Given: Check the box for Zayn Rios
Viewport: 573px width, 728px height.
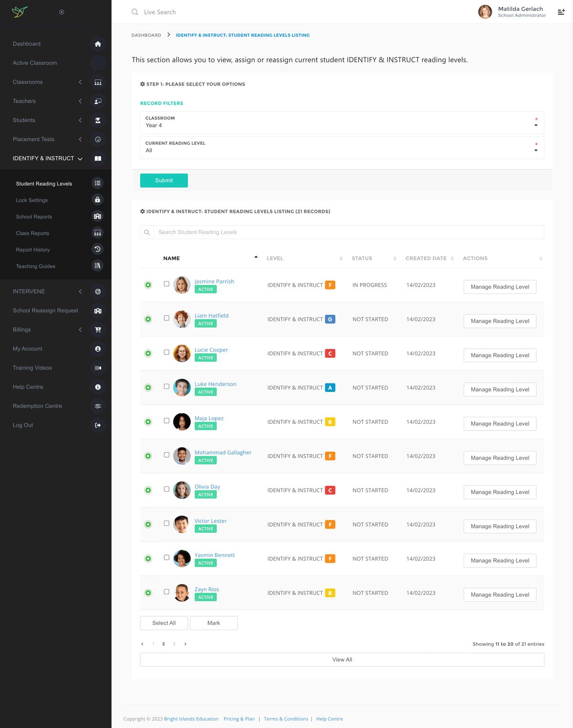Looking at the screenshot, I should tap(167, 591).
